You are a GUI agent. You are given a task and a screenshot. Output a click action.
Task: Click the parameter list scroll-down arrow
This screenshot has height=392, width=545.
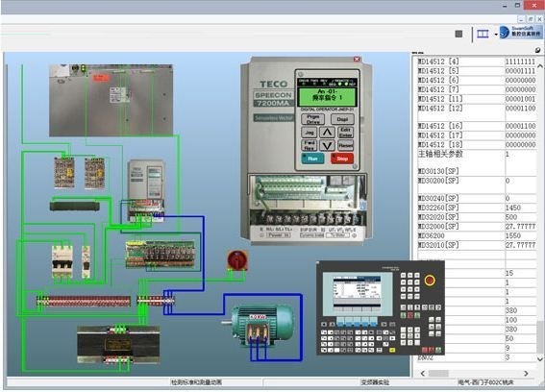click(x=540, y=359)
